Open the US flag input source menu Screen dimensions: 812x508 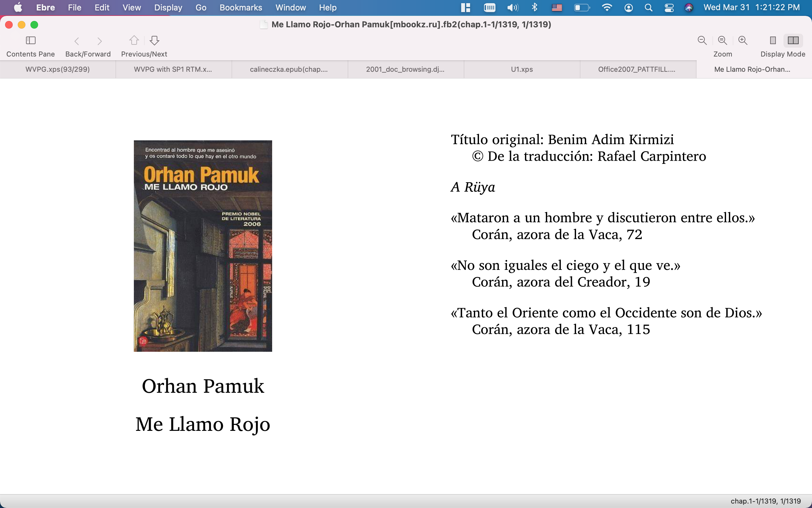557,7
